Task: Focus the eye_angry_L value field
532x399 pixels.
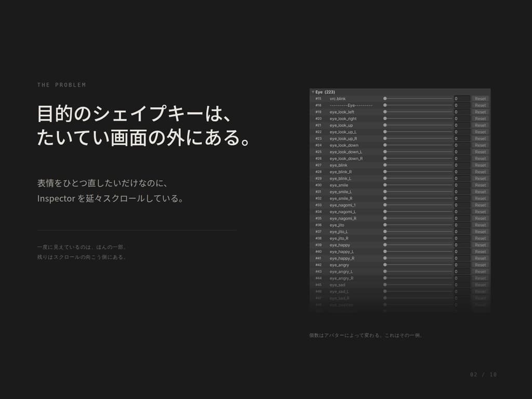Action: coord(462,272)
